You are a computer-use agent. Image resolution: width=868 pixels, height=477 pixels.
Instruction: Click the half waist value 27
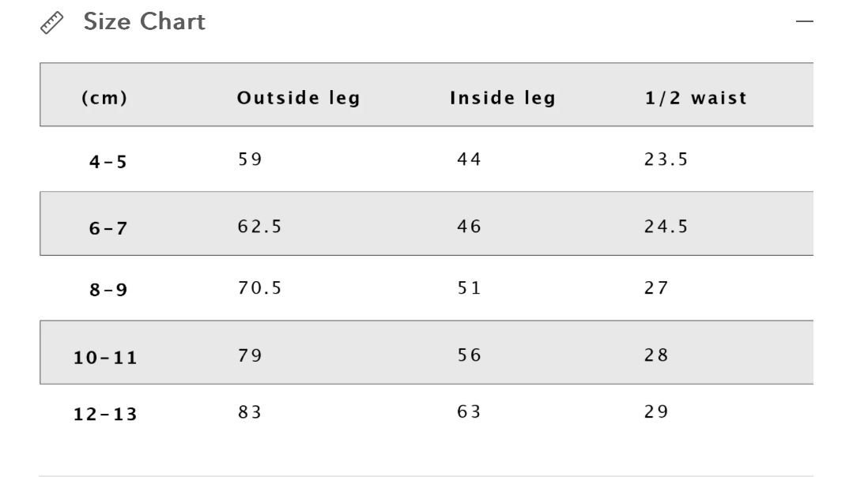pos(656,288)
